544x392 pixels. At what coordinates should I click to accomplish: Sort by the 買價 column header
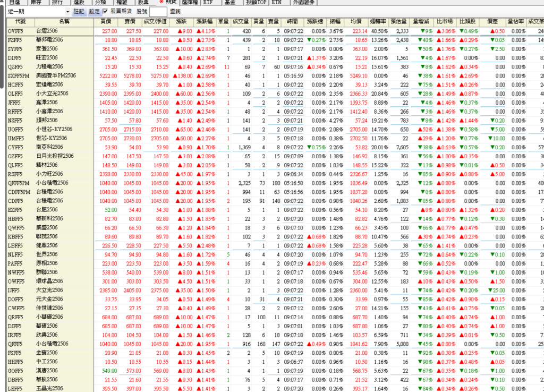[x=106, y=21]
